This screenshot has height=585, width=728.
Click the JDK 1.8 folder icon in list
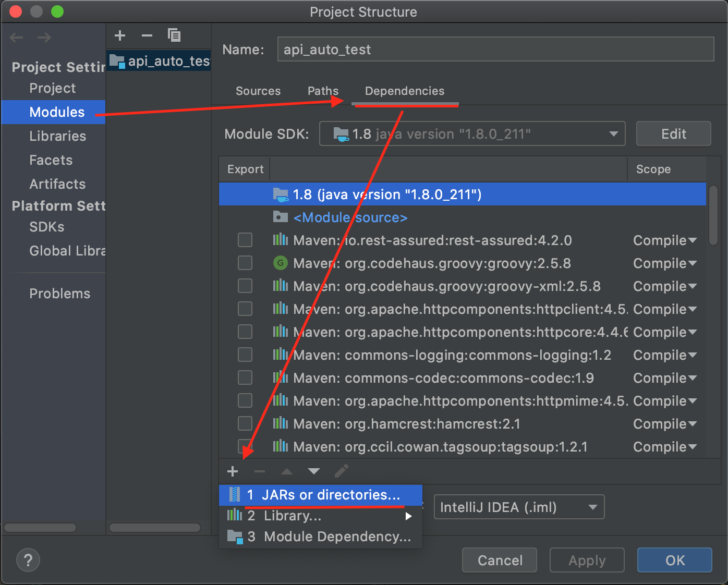click(x=281, y=194)
